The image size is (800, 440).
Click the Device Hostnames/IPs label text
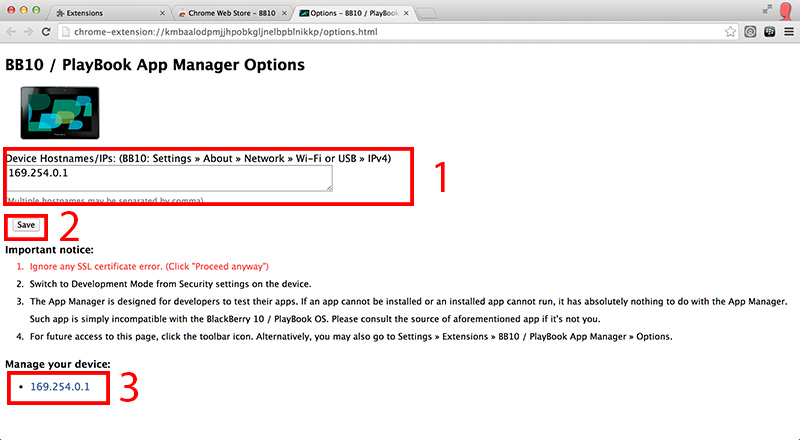pos(198,159)
